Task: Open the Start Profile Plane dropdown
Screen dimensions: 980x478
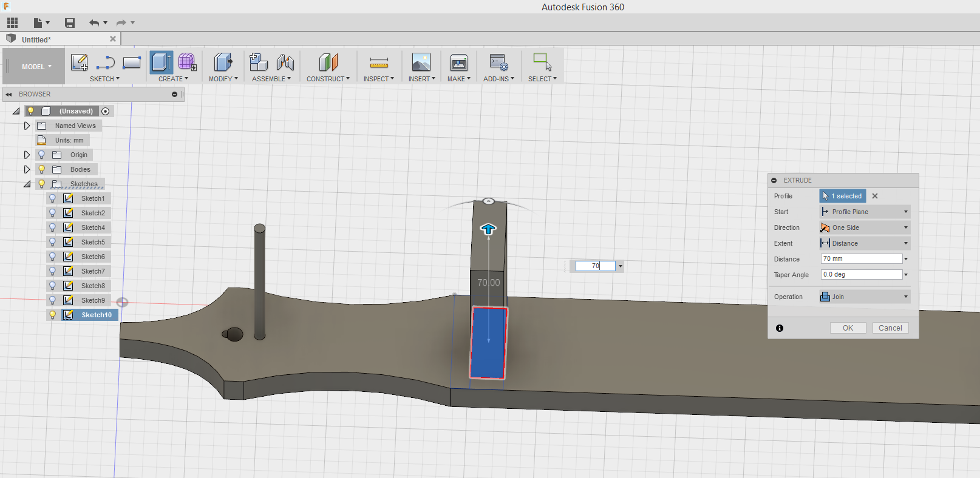Action: pos(865,212)
